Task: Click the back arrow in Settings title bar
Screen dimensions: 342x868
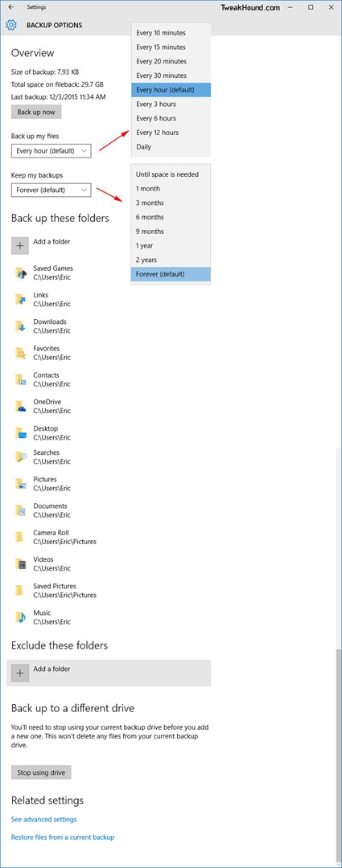Action: pyautogui.click(x=11, y=7)
